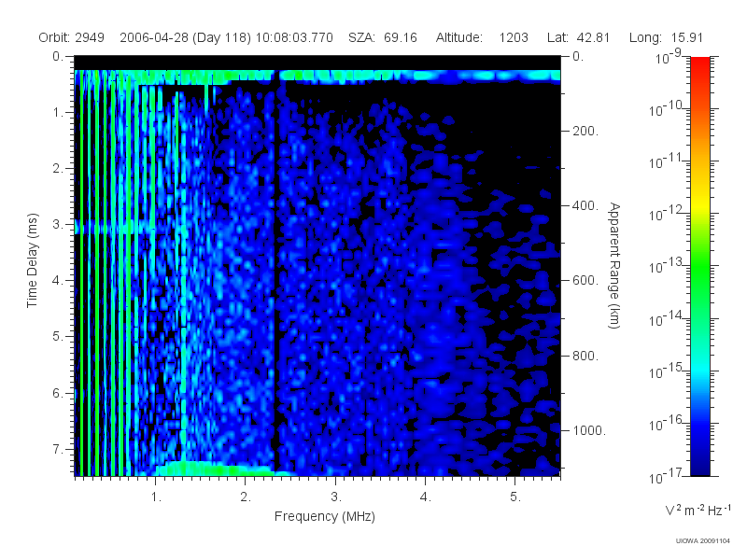This screenshot has width=747, height=560.
Task: Click the 10^-12 colorbar tick label
Action: (667, 214)
